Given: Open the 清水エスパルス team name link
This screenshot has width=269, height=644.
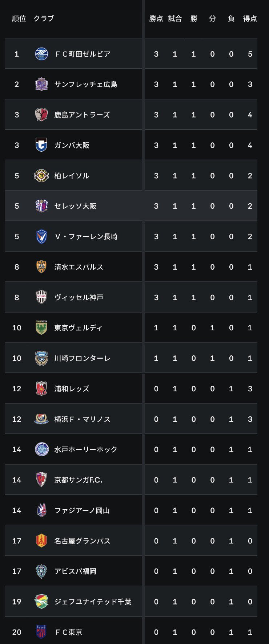Looking at the screenshot, I should coord(79,267).
